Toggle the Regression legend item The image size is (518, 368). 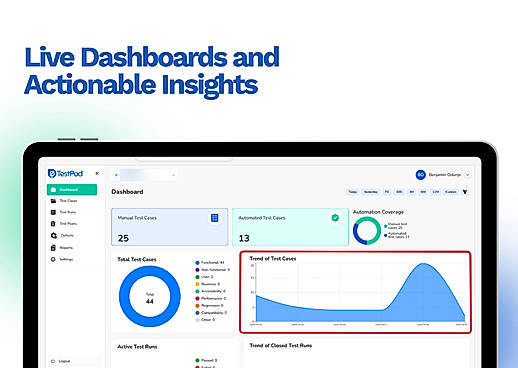pyautogui.click(x=209, y=305)
